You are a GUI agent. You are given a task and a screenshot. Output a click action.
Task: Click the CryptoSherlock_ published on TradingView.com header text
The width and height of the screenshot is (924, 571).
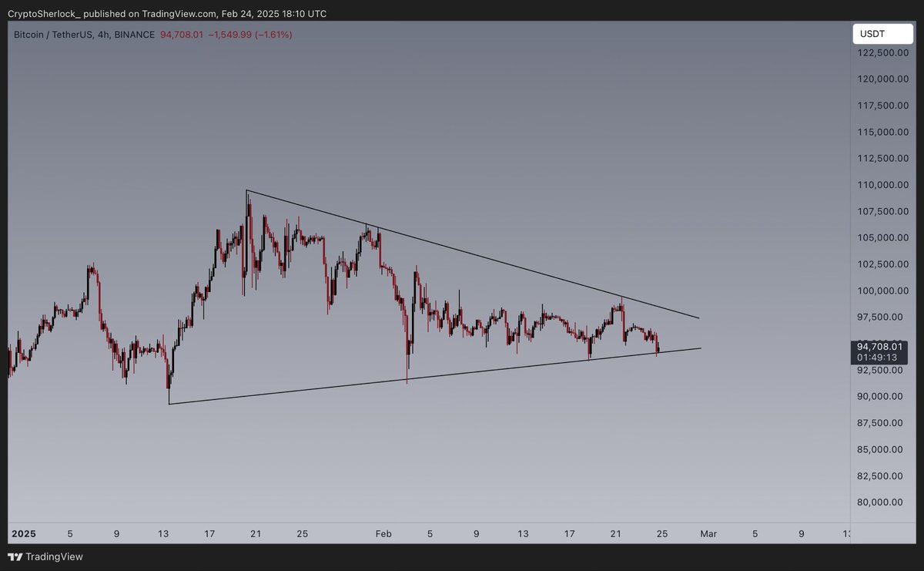click(x=166, y=14)
